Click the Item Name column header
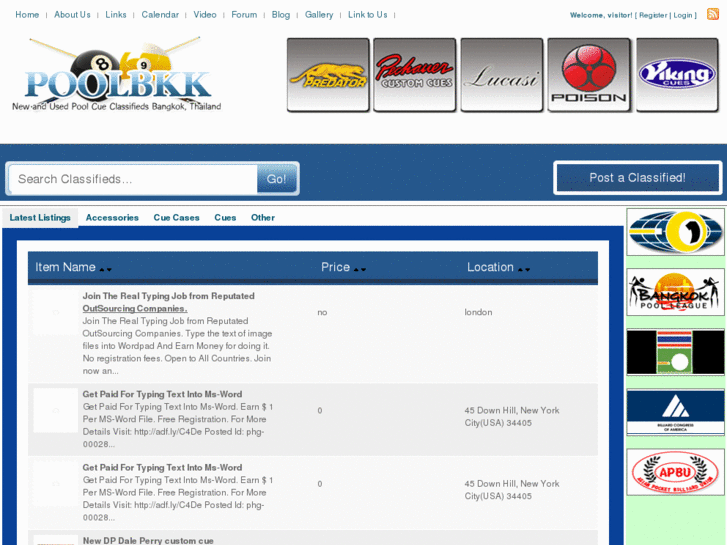The height and width of the screenshot is (545, 727). (65, 267)
